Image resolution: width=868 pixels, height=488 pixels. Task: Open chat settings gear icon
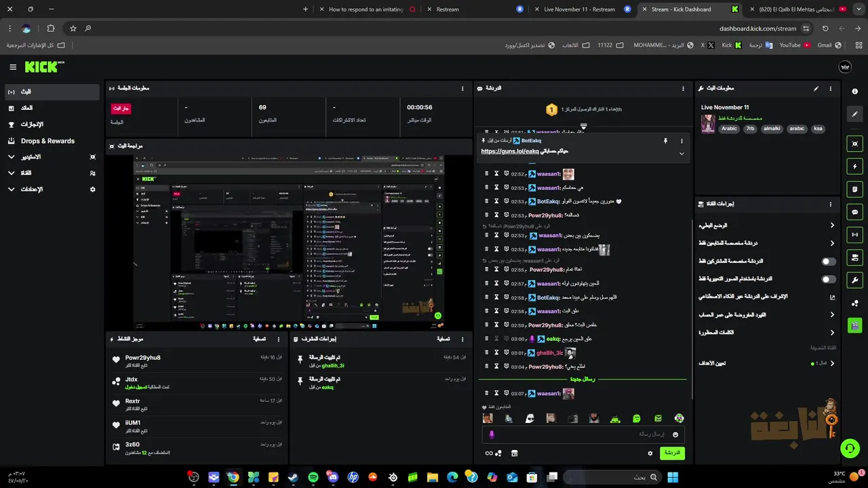[650, 453]
